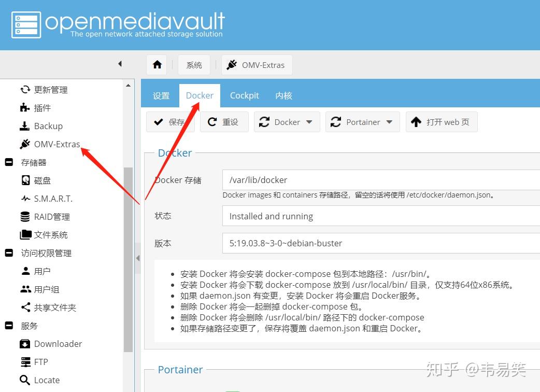Image resolution: width=540 pixels, height=392 pixels.
Task: Open the Downloader service icon
Action: pyautogui.click(x=25, y=343)
